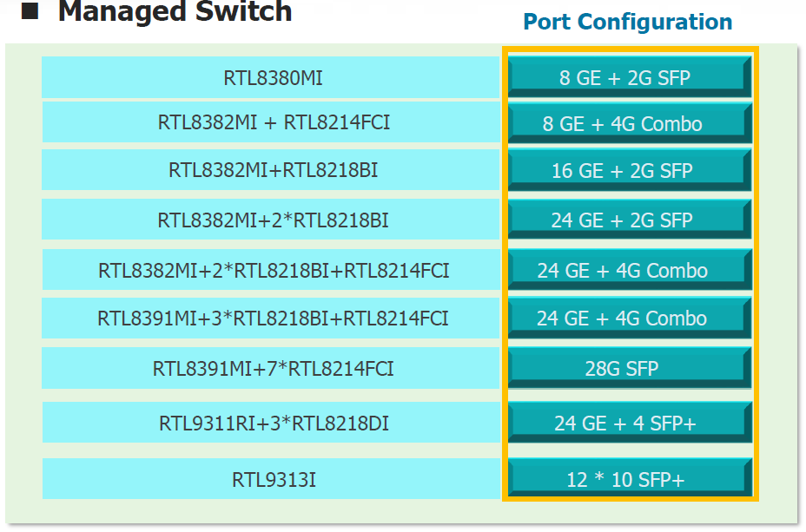
Task: Click the Managed Switch heading
Action: (174, 12)
